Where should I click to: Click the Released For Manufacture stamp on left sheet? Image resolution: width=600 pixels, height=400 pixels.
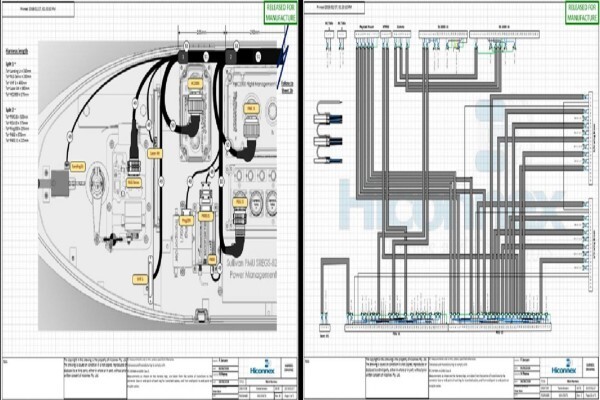coord(280,13)
